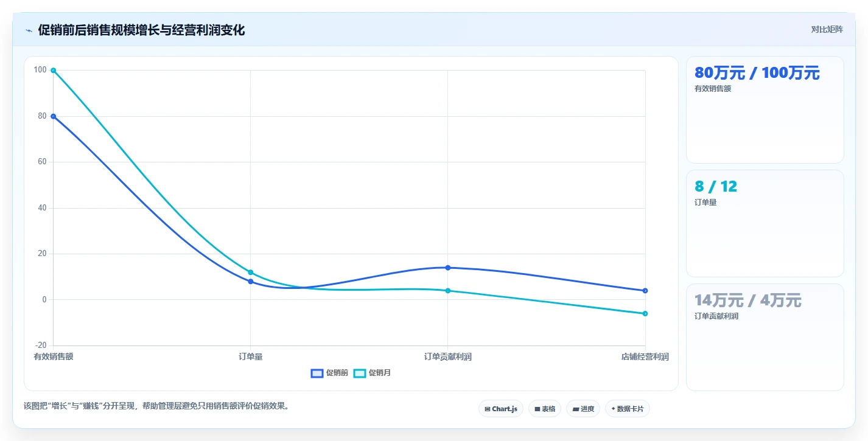Click the 订单量 x-axis label
Viewport: 868px width, 441px height.
pos(250,356)
